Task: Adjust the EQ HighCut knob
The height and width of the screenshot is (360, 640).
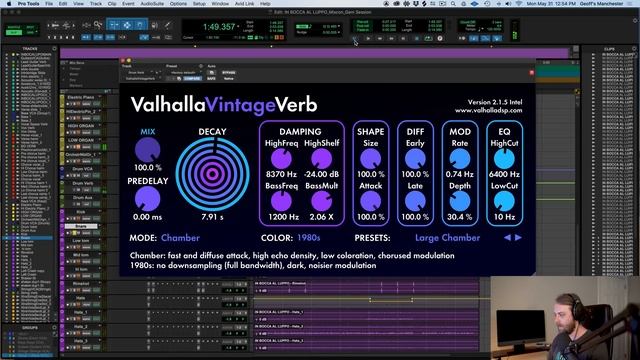Action: [x=504, y=159]
